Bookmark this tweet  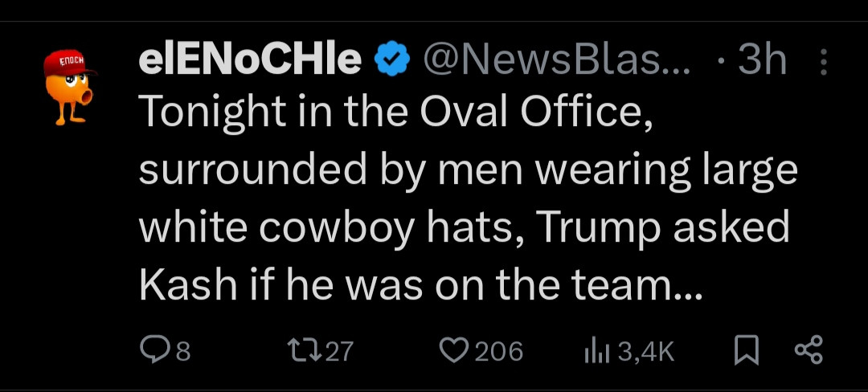[747, 350]
